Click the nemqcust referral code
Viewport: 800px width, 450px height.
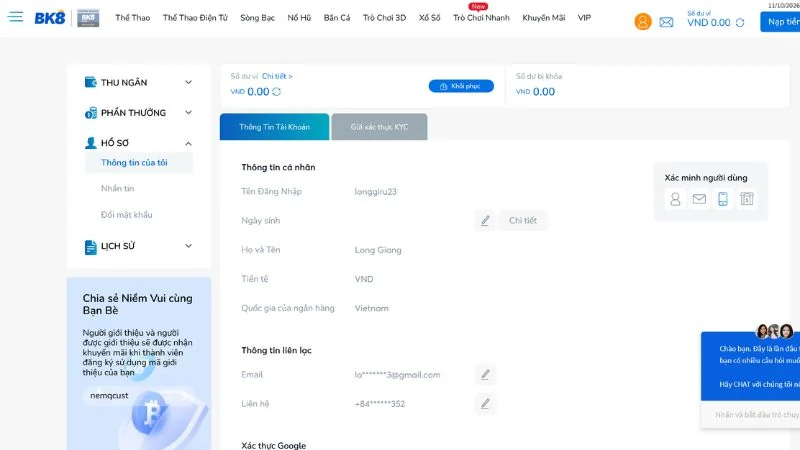pos(109,395)
